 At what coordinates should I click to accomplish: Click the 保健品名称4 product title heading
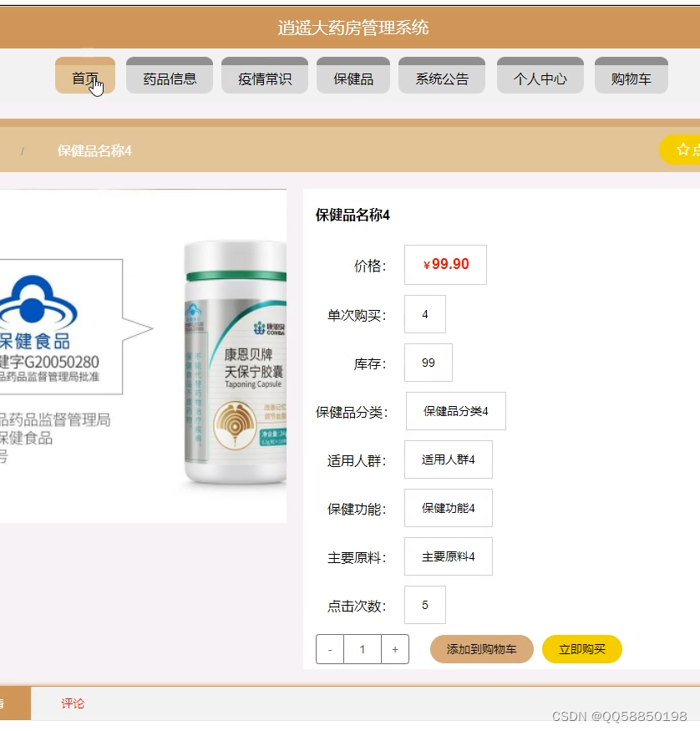353,215
